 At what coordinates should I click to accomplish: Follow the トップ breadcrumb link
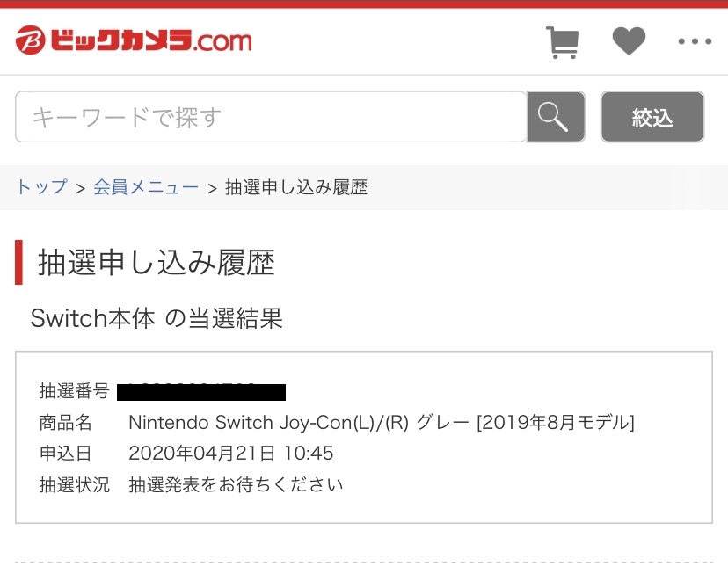click(x=42, y=187)
